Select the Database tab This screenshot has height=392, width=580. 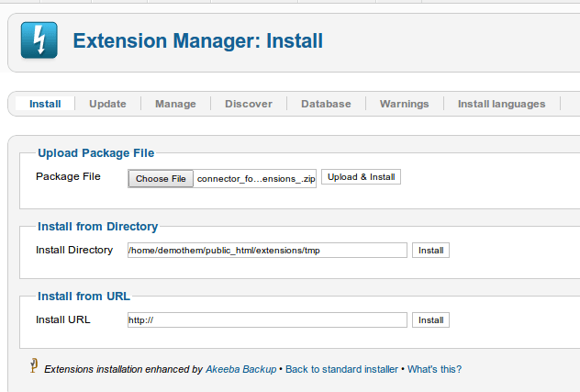coord(326,104)
